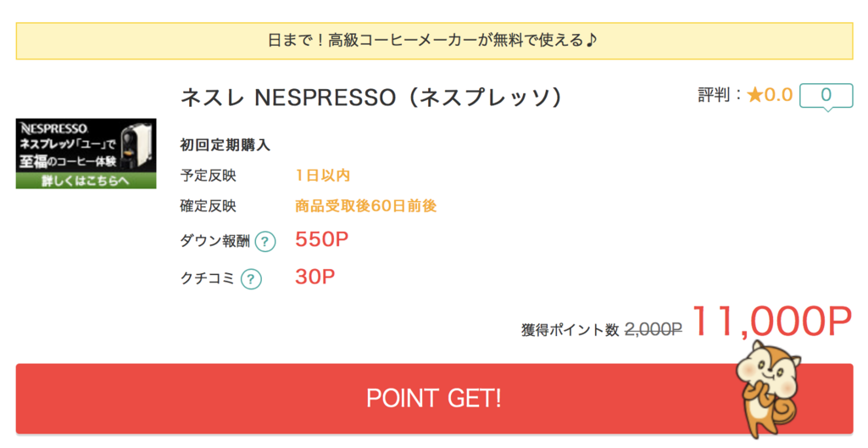The image size is (868, 448).
Task: Click the 30P review reward amount
Action: (x=315, y=277)
